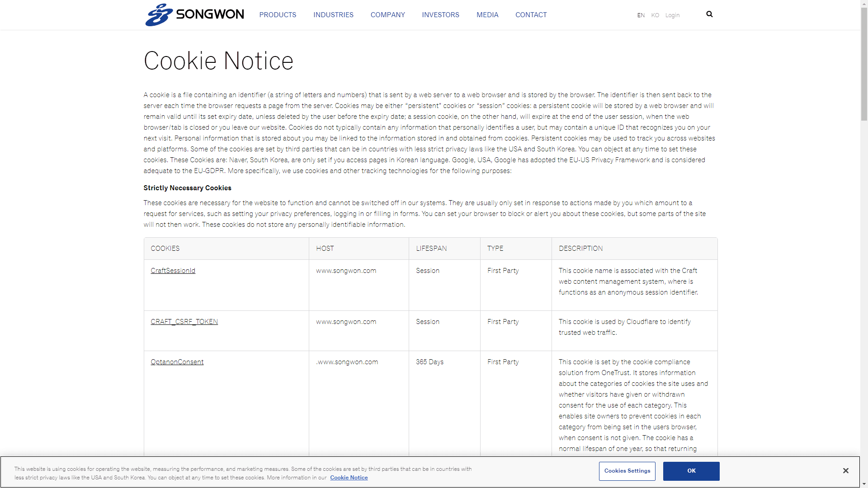Image resolution: width=868 pixels, height=488 pixels.
Task: Switch language to KO
Action: click(655, 15)
